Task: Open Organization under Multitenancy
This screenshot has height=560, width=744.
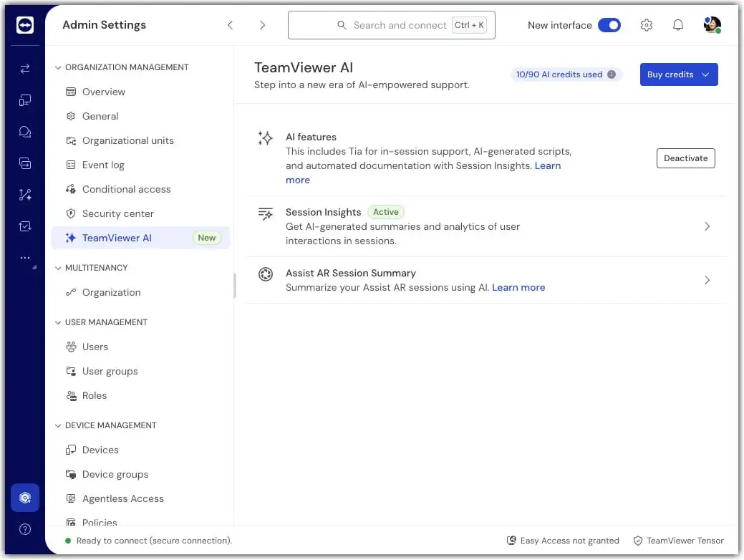Action: click(140, 292)
